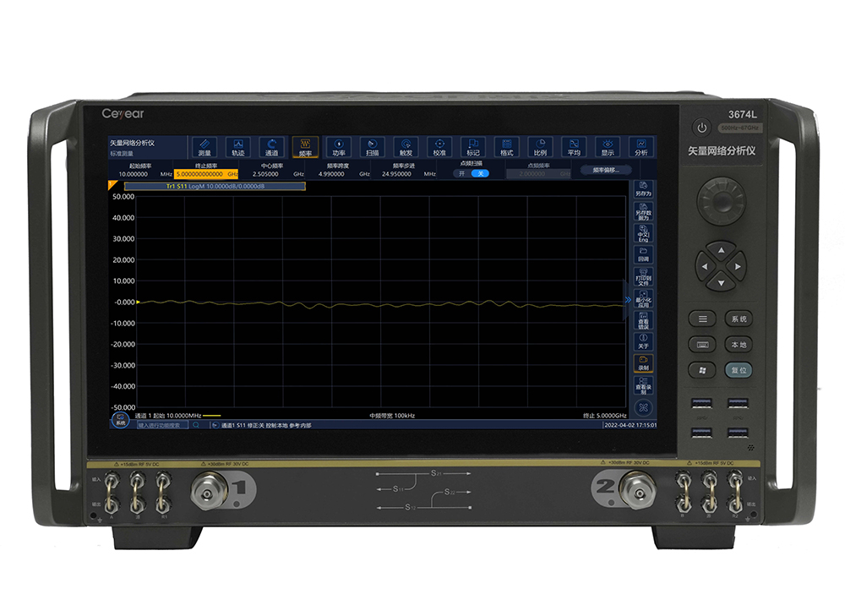Viewport: 845px width, 616px height.
Task: Open the GHz unit selector beside 终止频率
Action: (x=231, y=174)
